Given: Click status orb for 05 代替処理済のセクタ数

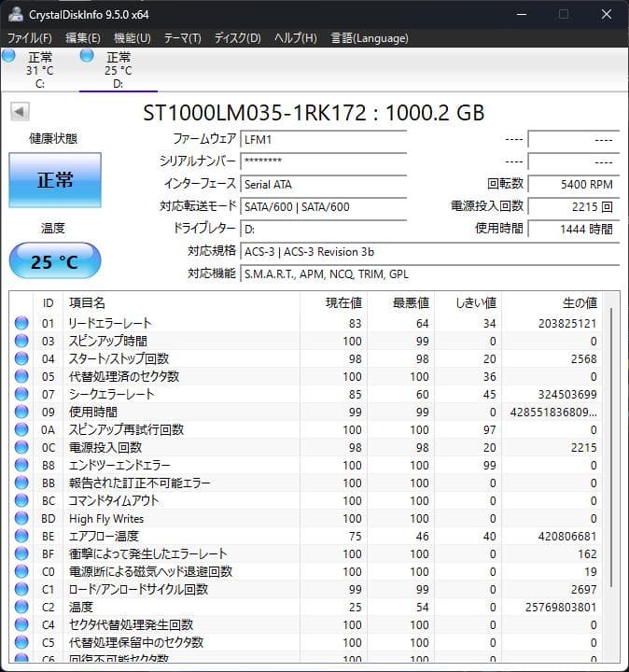Looking at the screenshot, I should (x=21, y=376).
